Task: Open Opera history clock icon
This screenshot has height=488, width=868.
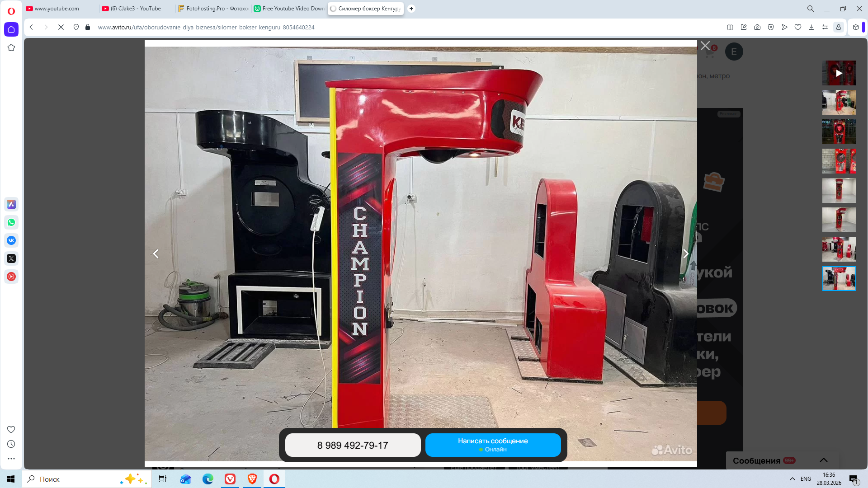Action: 11,444
